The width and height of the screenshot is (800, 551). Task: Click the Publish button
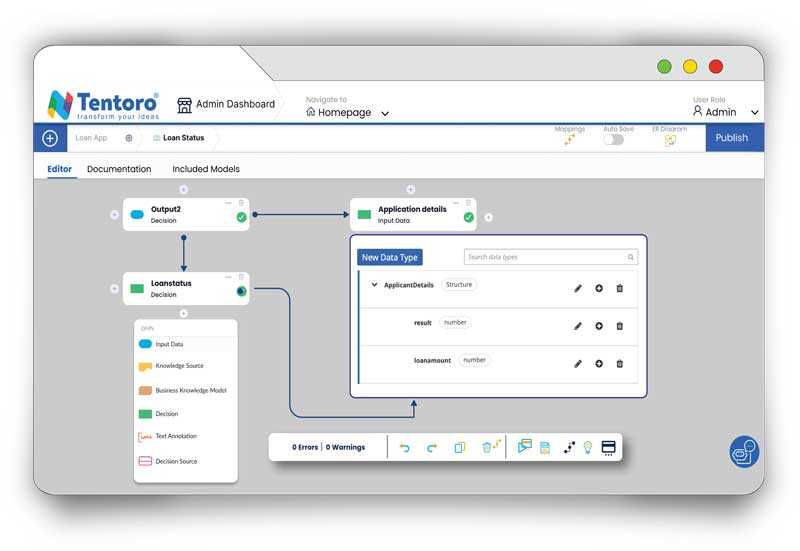tap(734, 138)
